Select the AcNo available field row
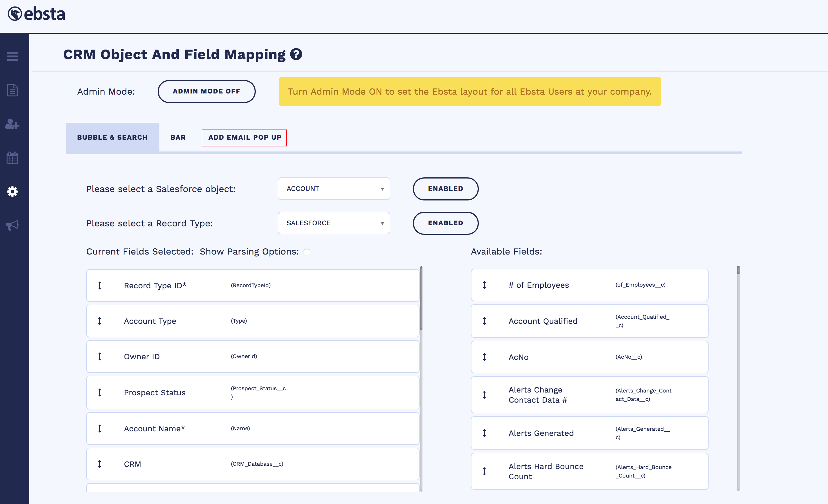Image resolution: width=828 pixels, height=504 pixels. click(589, 357)
